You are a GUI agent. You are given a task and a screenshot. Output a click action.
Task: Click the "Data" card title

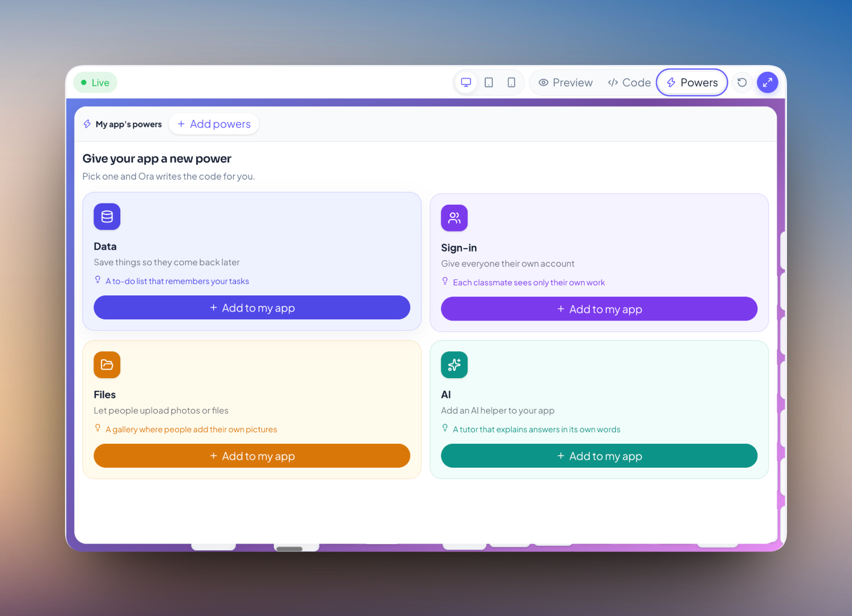tap(105, 246)
